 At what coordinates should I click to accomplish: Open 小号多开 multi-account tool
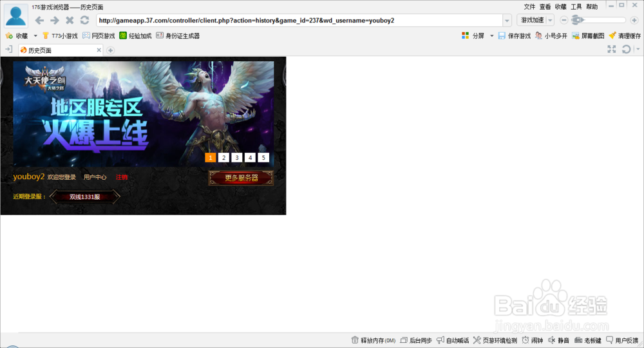[551, 35]
